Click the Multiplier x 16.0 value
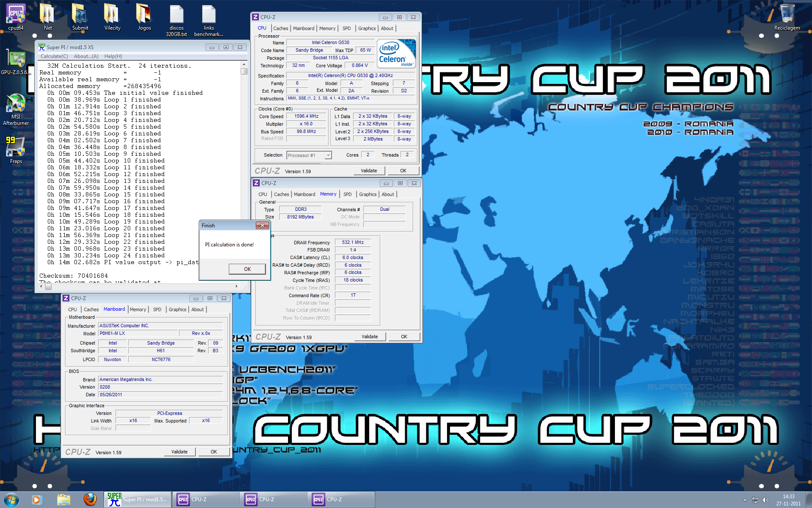Viewport: 812px width, 508px height. 306,124
